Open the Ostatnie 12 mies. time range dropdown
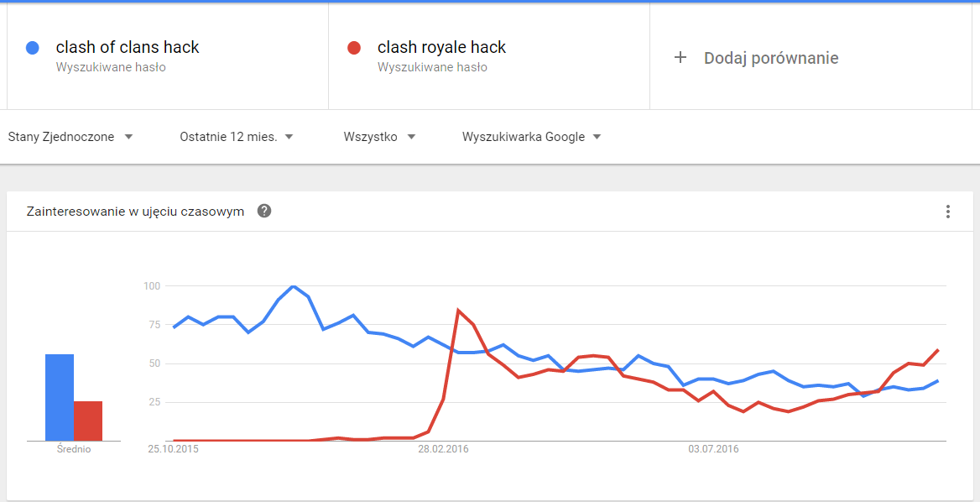 pyautogui.click(x=237, y=137)
